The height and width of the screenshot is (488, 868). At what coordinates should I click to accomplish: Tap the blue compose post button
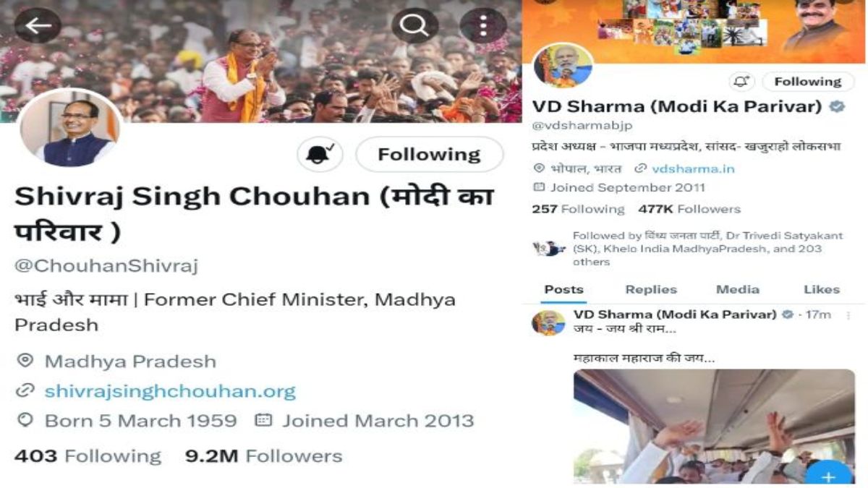point(829,476)
